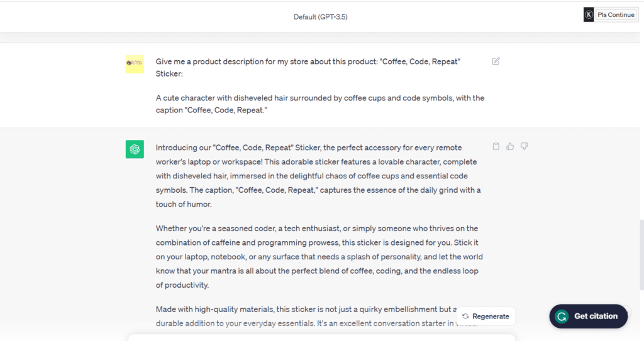Focus the message input box at bottom
Screen dimensions: 644x341
(321, 337)
